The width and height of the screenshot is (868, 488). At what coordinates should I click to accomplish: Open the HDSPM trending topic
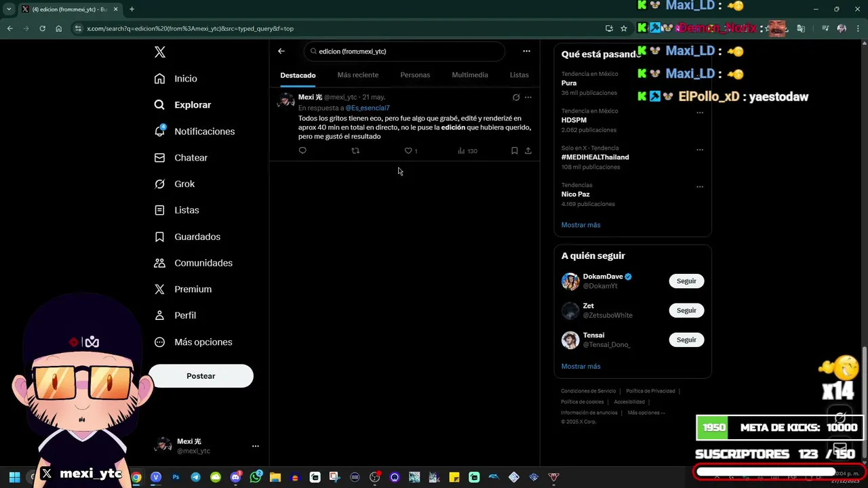click(574, 121)
